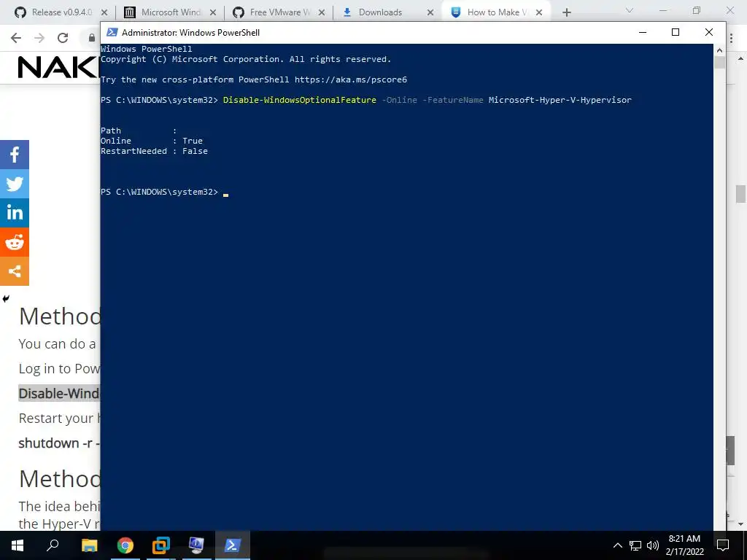This screenshot has width=747, height=560.
Task: Show hidden system tray icons
Action: coord(617,545)
